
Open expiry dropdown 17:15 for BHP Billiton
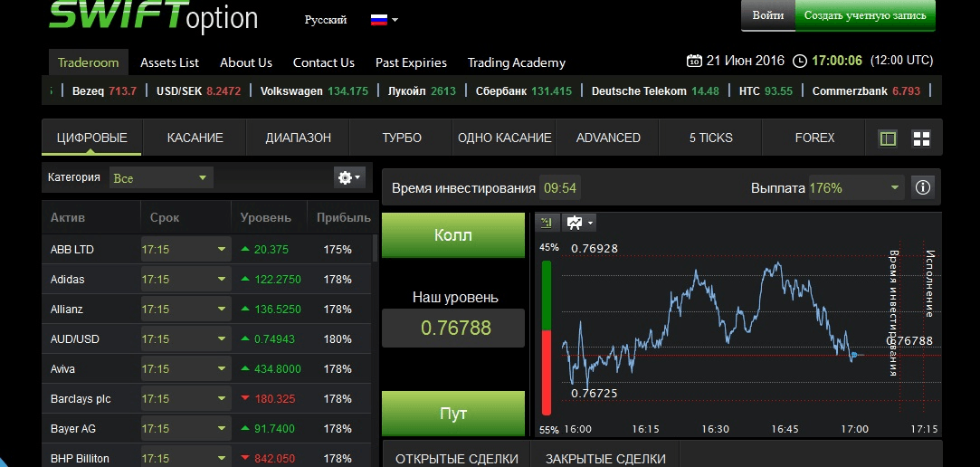186,458
